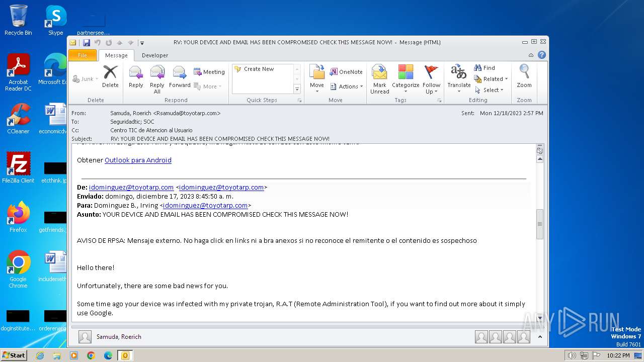Go to previous item arrow
The width and height of the screenshot is (644, 362).
pyautogui.click(x=120, y=43)
